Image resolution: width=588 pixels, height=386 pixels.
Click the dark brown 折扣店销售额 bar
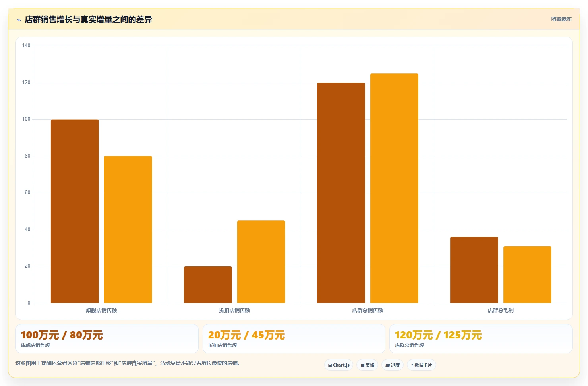(208, 285)
